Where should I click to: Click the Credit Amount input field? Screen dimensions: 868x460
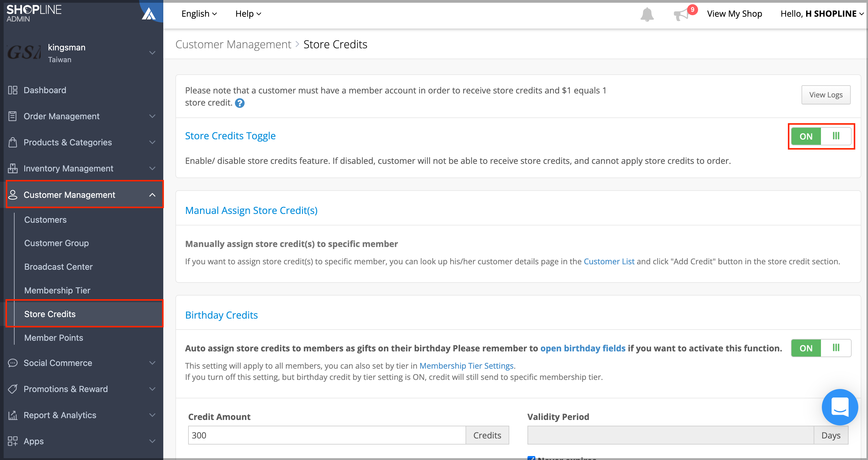point(327,435)
